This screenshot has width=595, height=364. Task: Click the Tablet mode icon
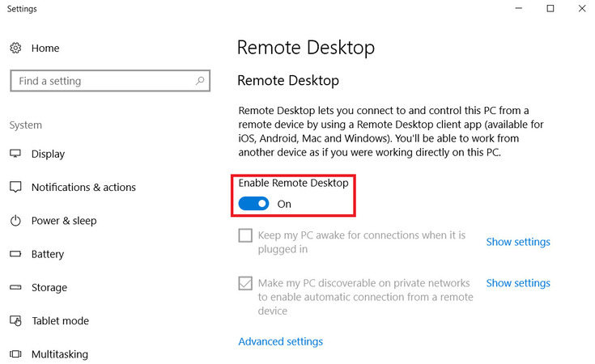pyautogui.click(x=15, y=321)
